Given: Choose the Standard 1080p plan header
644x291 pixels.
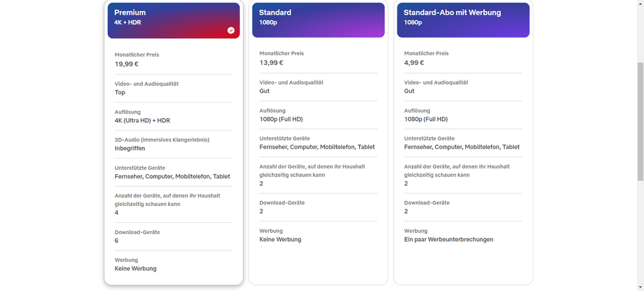Looking at the screenshot, I should click(318, 19).
